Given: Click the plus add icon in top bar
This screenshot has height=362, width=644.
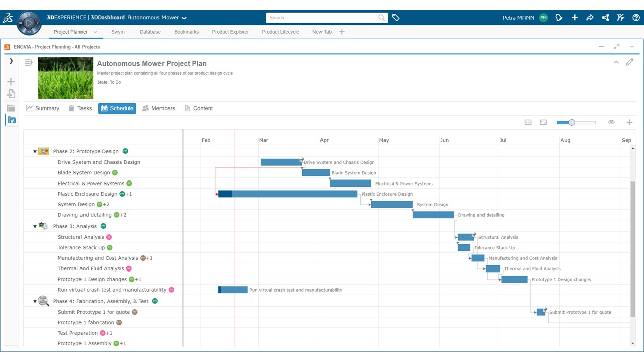Looking at the screenshot, I should [x=575, y=18].
